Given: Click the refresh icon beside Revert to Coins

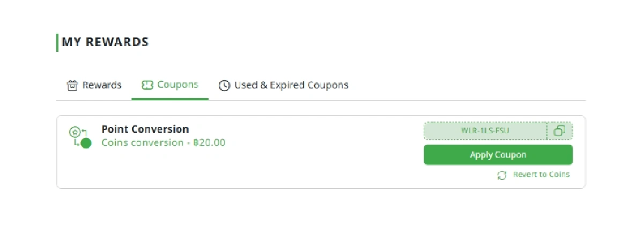Looking at the screenshot, I should (502, 175).
